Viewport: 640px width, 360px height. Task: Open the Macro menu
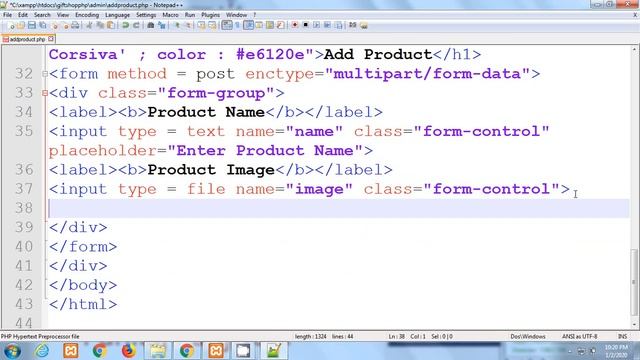[x=170, y=15]
